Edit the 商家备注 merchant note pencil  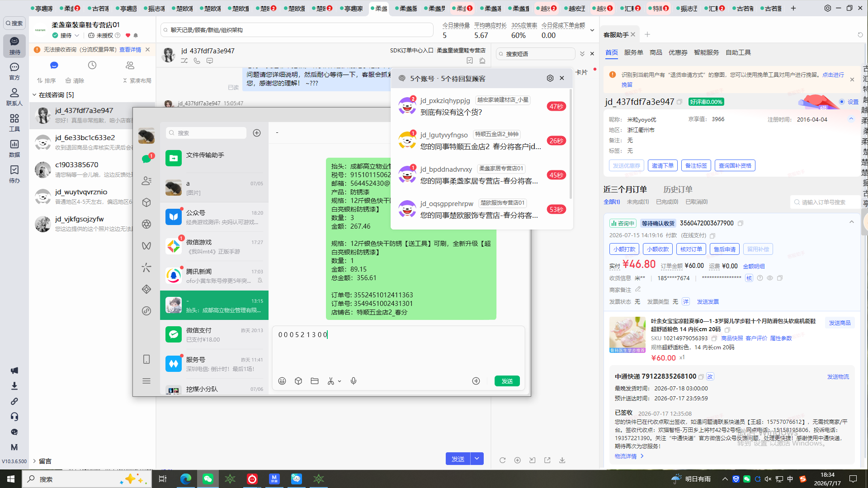[638, 289]
